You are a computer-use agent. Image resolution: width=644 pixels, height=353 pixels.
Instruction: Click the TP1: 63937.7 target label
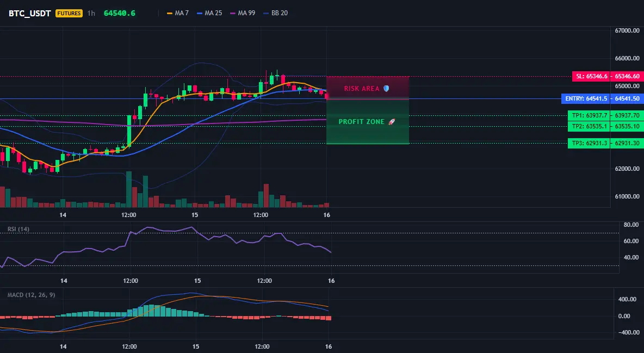[x=590, y=115]
